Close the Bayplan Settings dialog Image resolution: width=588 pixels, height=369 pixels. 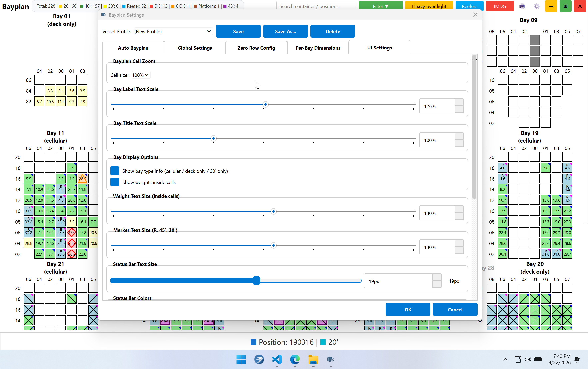(x=475, y=15)
